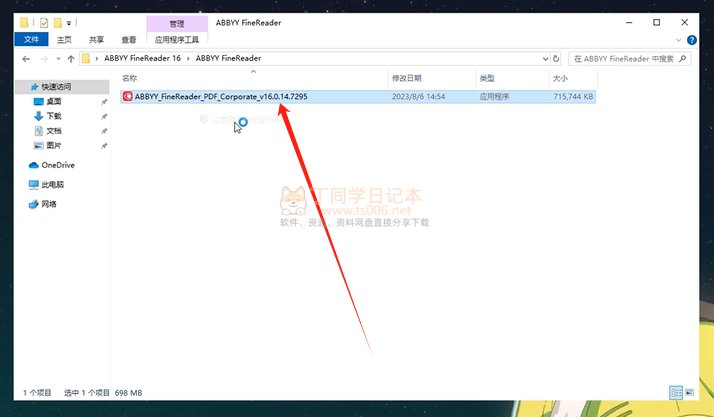Click the 应用程序 file type cell
Image resolution: width=714 pixels, height=417 pixels.
495,97
